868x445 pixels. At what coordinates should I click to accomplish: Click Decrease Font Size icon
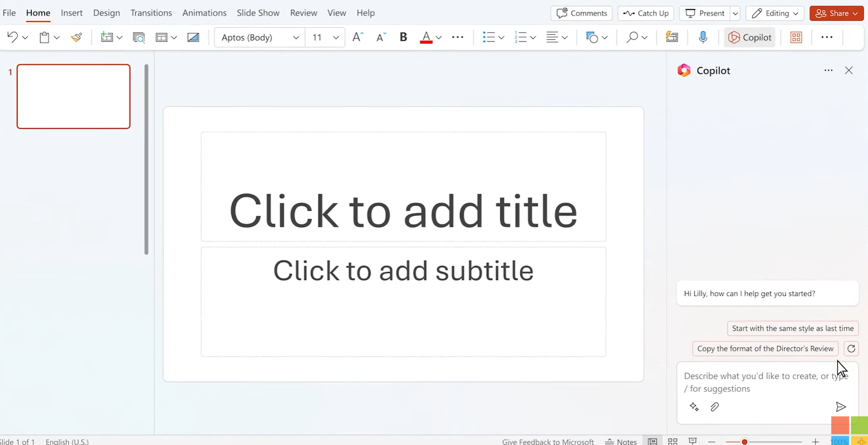381,37
